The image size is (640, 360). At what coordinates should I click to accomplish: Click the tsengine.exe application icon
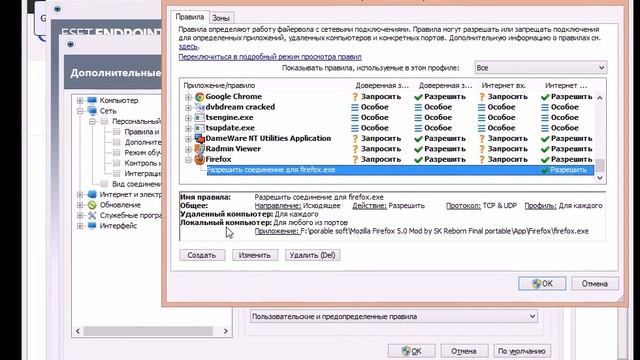click(x=200, y=118)
